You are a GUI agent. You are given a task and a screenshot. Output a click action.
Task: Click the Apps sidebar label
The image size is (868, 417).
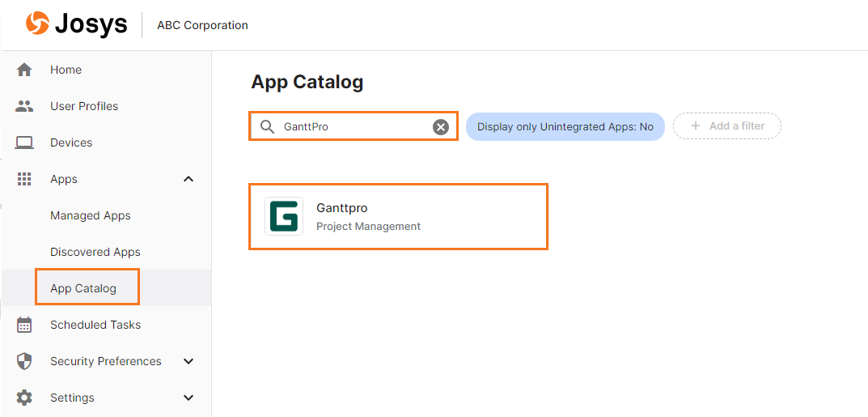pyautogui.click(x=64, y=179)
